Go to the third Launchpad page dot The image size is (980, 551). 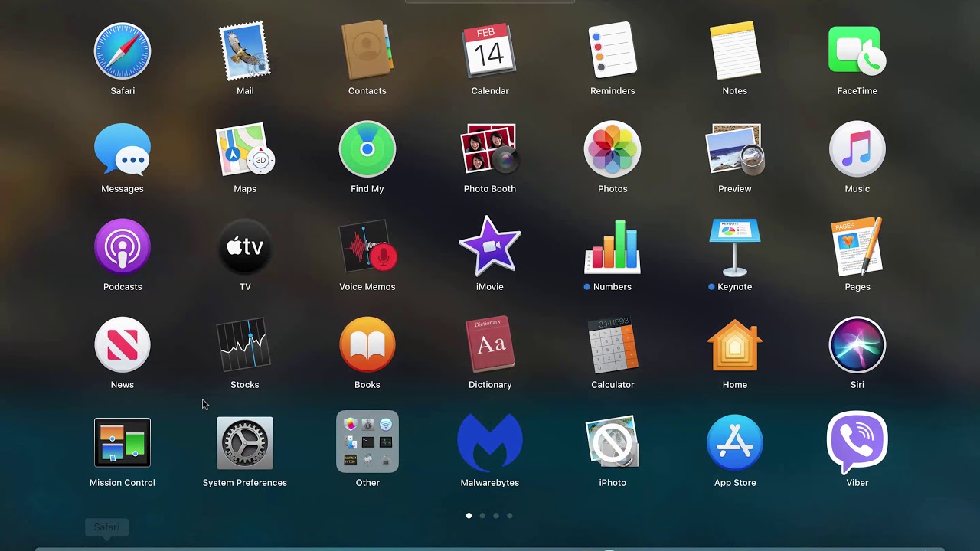click(x=496, y=516)
